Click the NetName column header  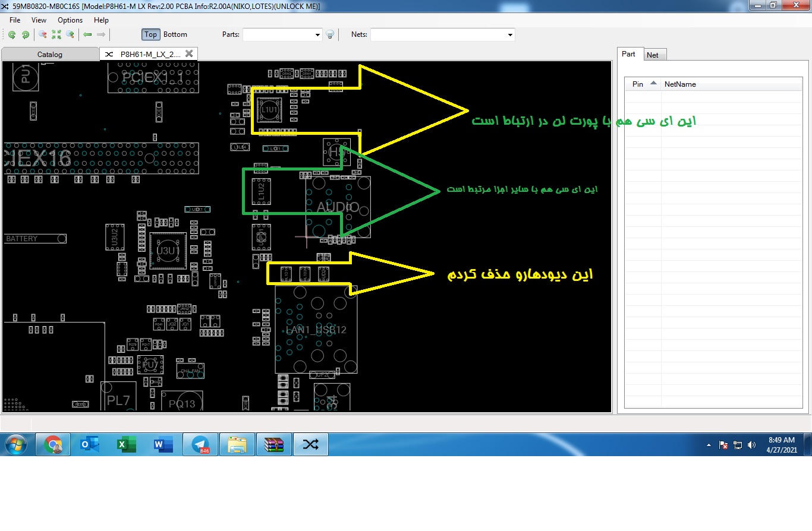coord(731,84)
